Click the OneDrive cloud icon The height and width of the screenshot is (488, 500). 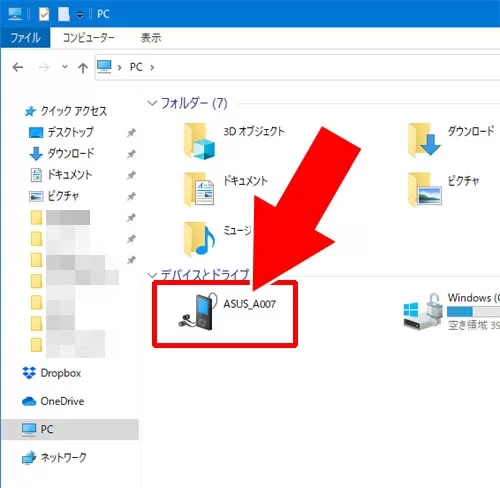tap(29, 401)
